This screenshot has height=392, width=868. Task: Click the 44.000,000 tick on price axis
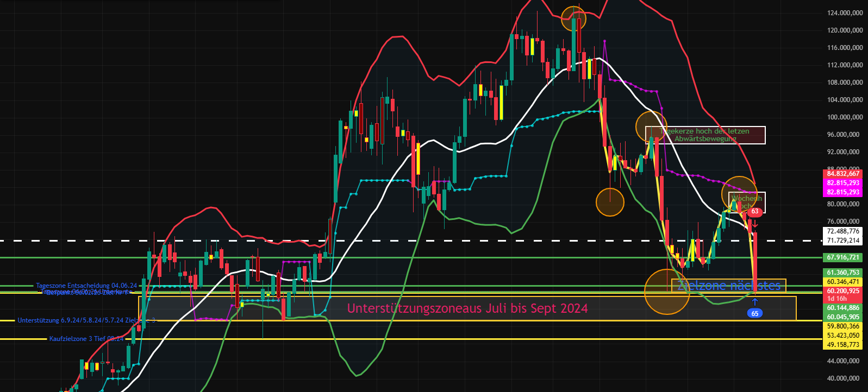843,361
